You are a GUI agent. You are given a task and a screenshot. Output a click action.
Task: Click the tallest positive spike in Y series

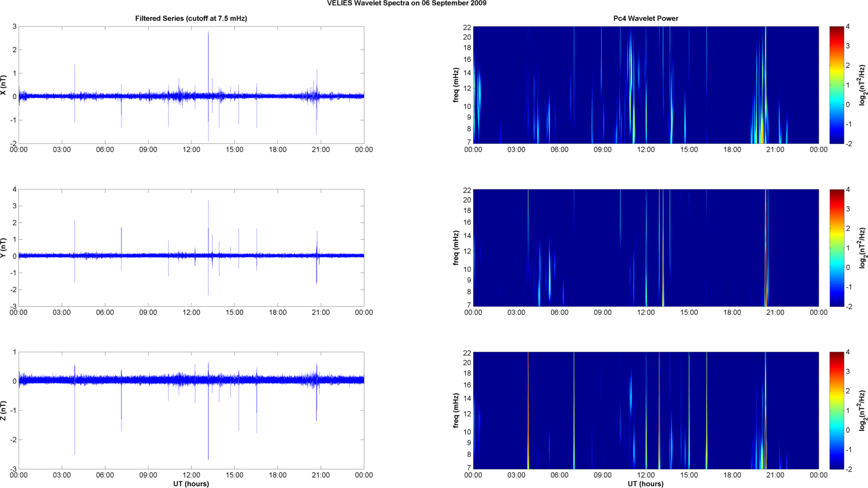[x=208, y=202]
